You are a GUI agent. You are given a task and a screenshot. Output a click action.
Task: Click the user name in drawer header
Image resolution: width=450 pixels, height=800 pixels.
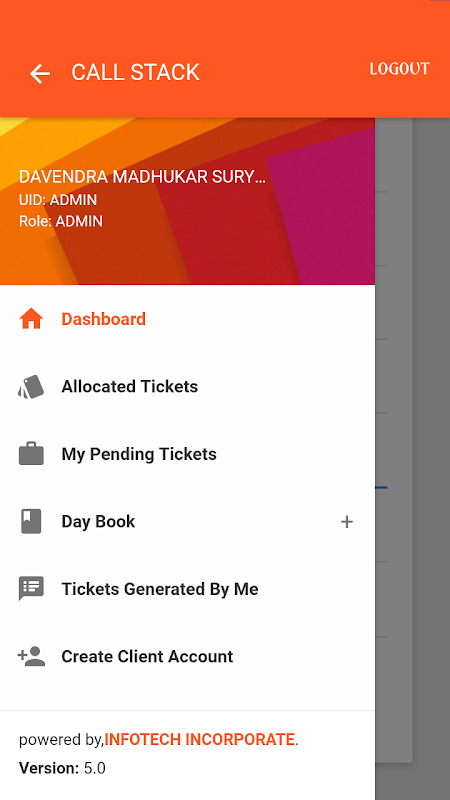[142, 177]
